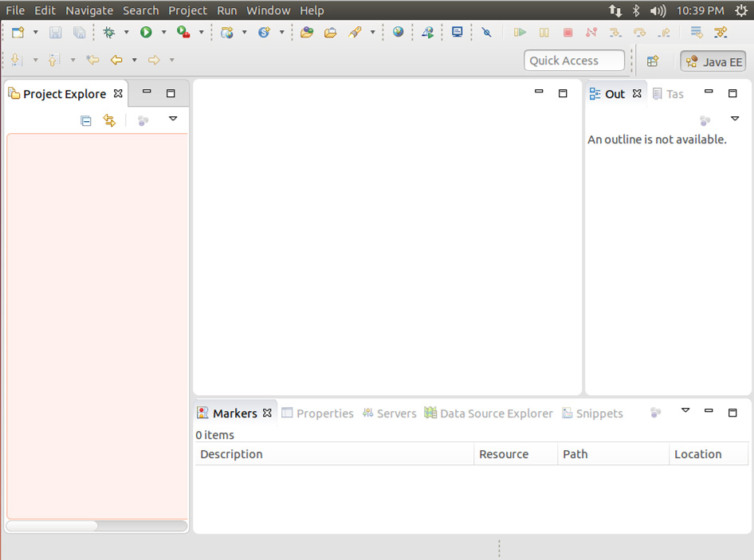Click the Step Into icon
This screenshot has height=560, width=754.
pyautogui.click(x=615, y=32)
